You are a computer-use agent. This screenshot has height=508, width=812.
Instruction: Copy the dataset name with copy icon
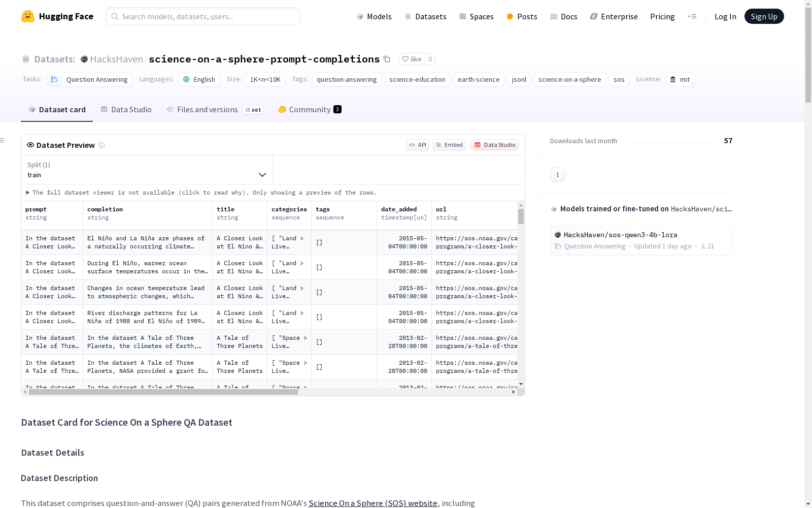[387, 59]
